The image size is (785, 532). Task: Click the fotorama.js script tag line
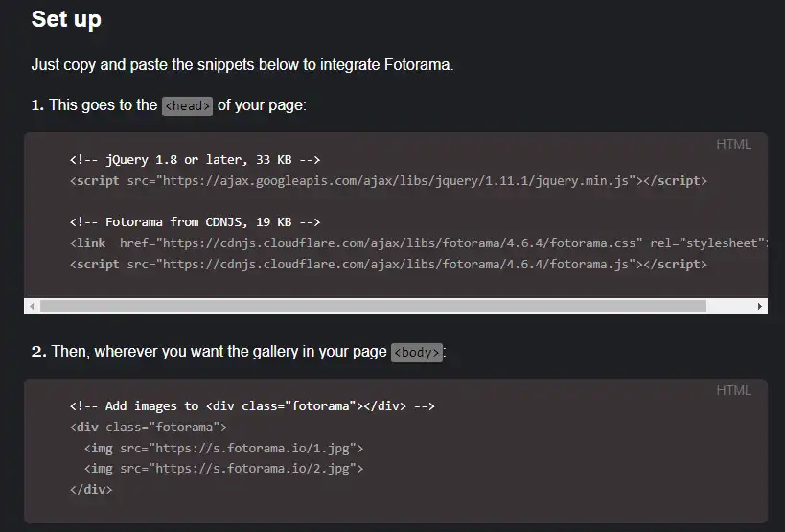[x=388, y=265]
